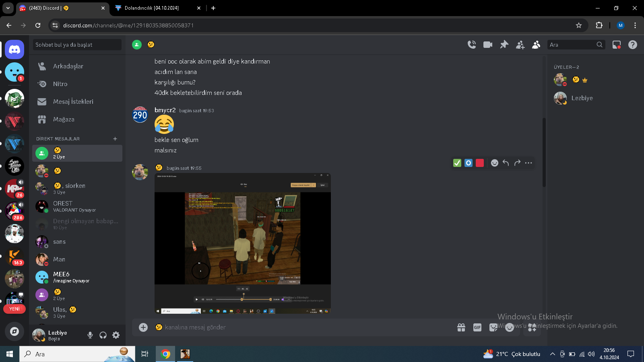Open the apps launcher in message box
The height and width of the screenshot is (362, 644).
pos(532,327)
